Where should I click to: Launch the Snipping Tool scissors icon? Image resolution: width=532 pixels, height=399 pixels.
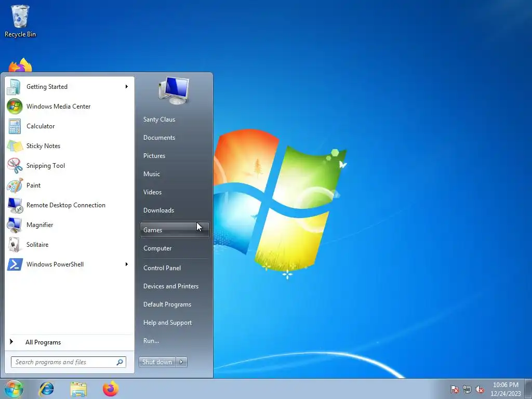(x=15, y=166)
